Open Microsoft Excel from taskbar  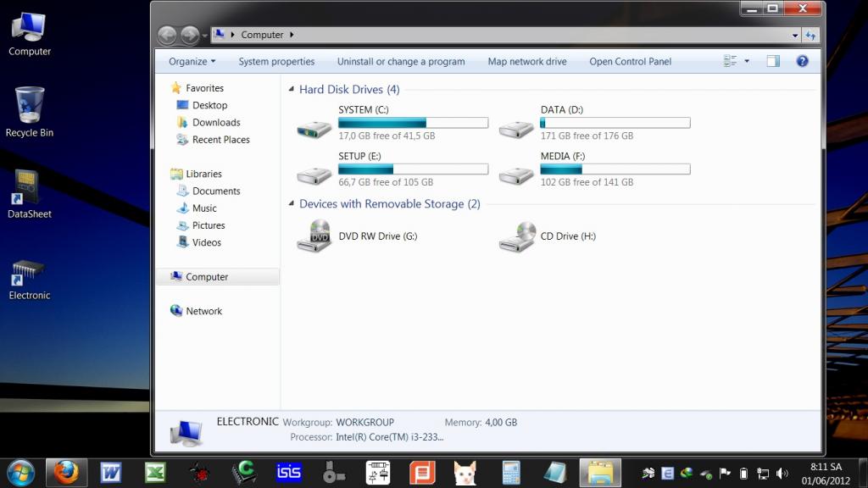pos(155,474)
